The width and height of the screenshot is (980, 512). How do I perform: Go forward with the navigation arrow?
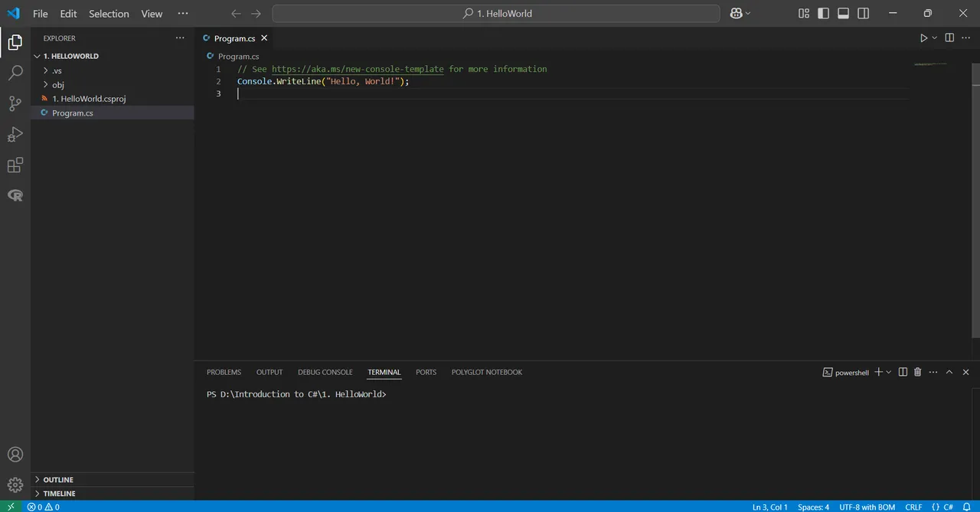[256, 14]
